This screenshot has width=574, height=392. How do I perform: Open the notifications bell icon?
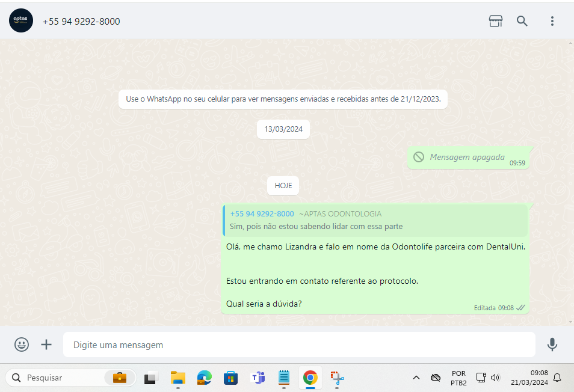coord(557,378)
